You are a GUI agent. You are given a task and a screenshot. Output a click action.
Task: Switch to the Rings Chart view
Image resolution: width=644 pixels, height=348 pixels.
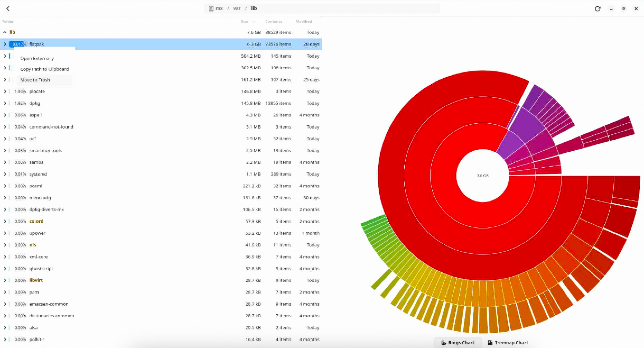(x=458, y=343)
